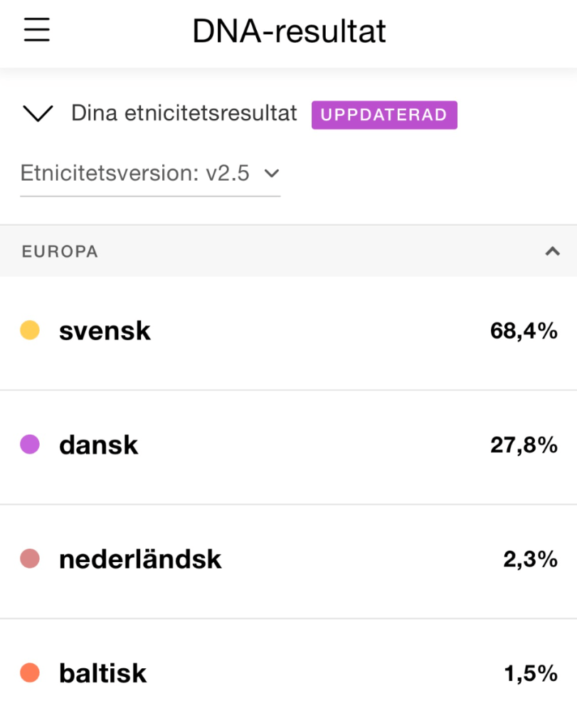Click the yellow dot beside svensk

point(30,330)
